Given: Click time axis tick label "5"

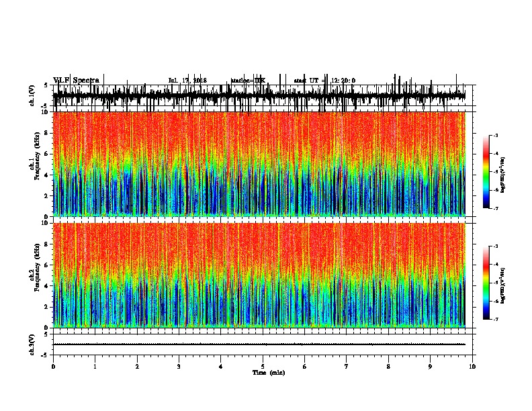Looking at the screenshot, I should point(263,367).
